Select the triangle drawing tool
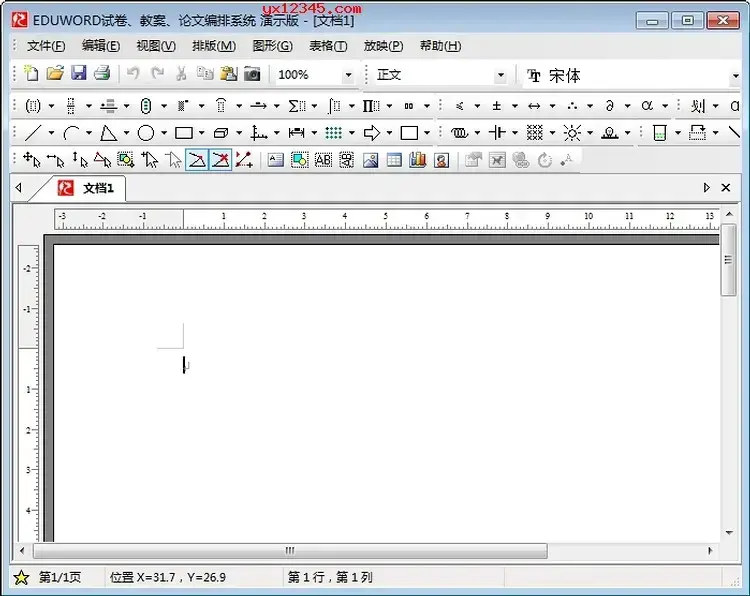Viewport: 750px width, 596px height. [x=108, y=133]
